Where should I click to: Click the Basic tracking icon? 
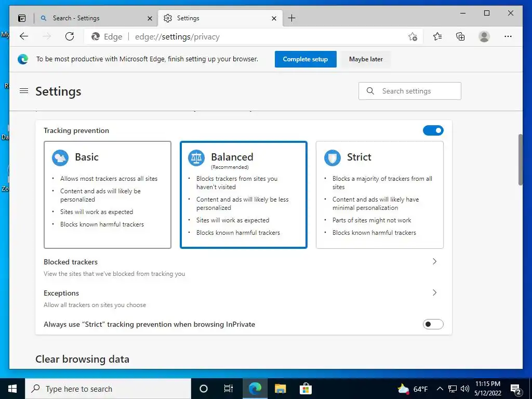coord(60,158)
